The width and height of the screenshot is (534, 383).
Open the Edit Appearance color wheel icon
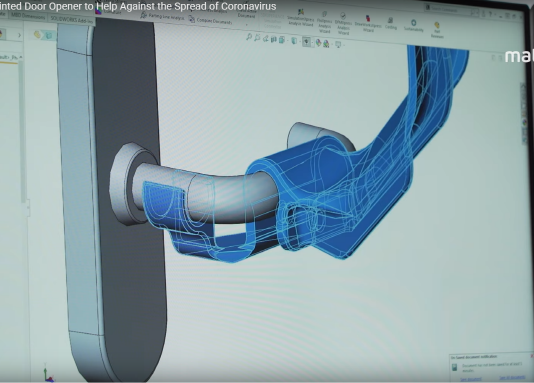point(318,43)
